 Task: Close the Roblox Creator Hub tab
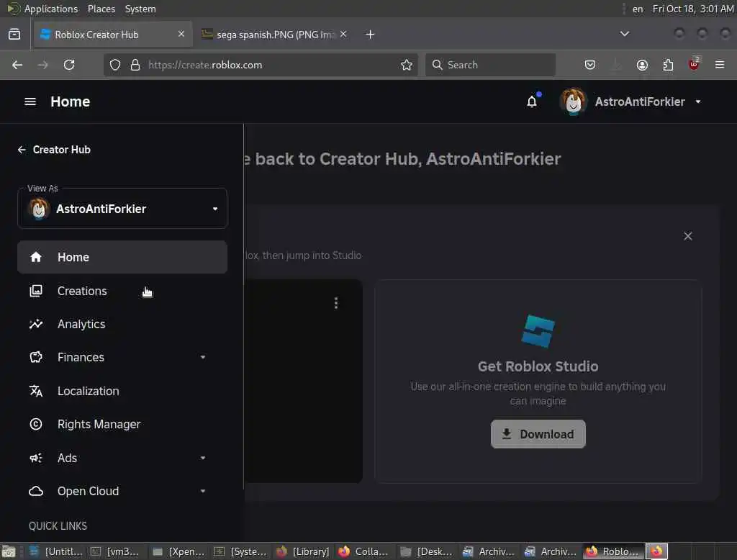point(181,34)
